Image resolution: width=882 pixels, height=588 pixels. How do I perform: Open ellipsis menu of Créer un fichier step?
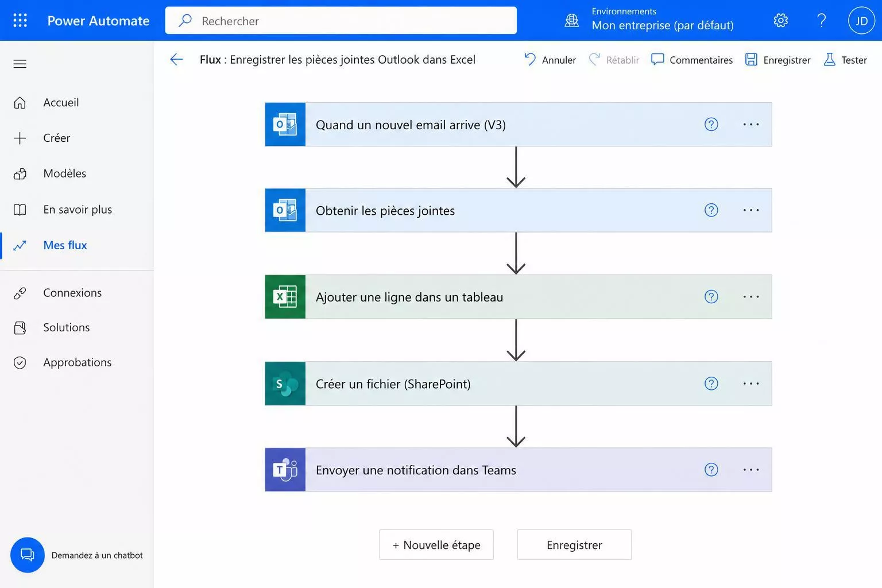tap(751, 384)
